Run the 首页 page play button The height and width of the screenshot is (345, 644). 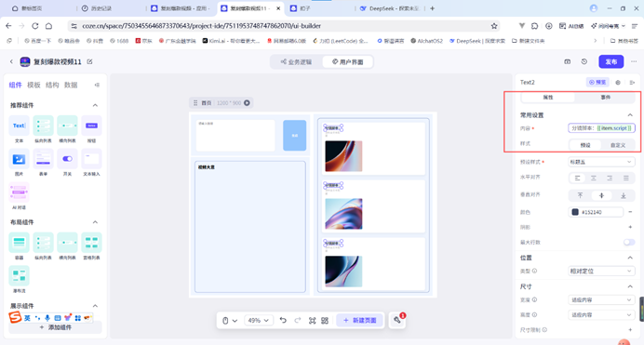[247, 103]
